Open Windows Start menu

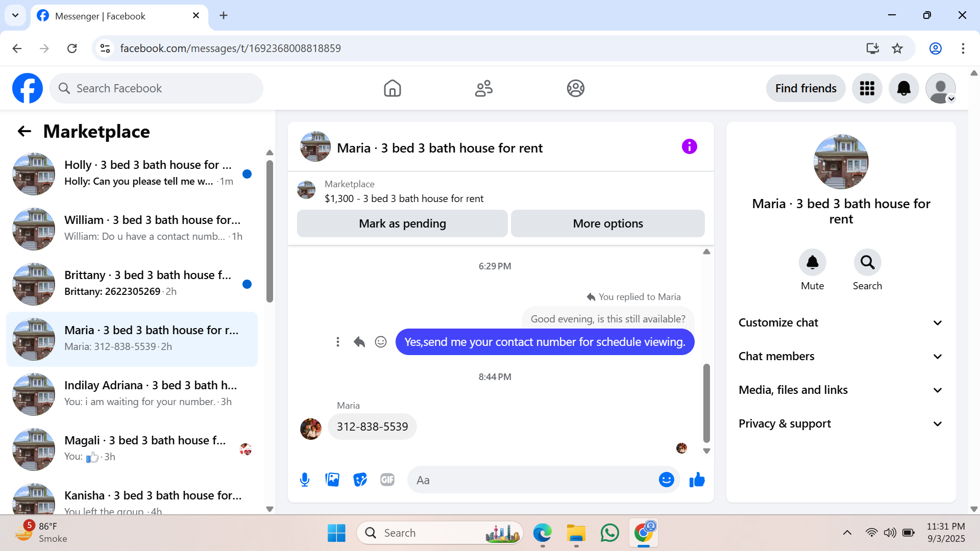(336, 533)
